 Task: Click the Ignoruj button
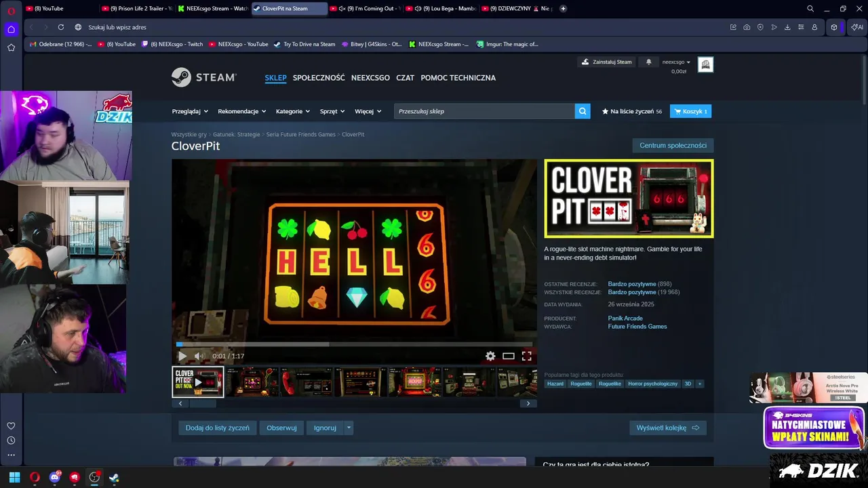pyautogui.click(x=325, y=428)
